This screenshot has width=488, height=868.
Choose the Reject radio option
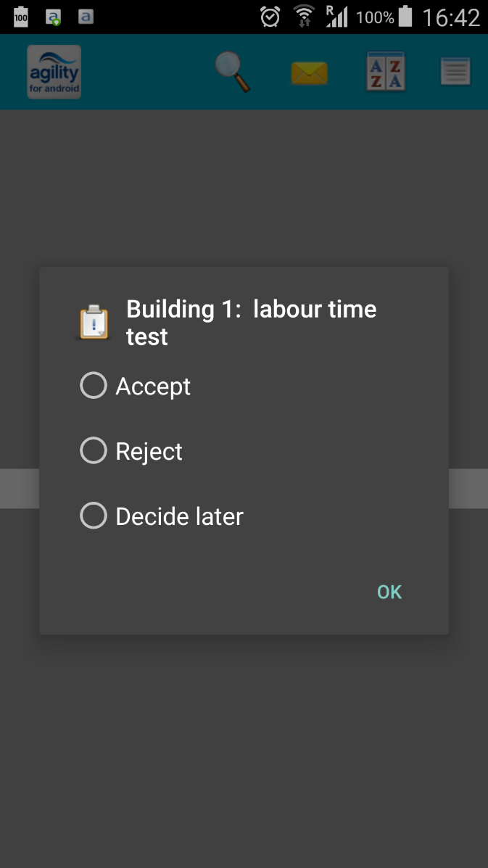[x=94, y=451]
